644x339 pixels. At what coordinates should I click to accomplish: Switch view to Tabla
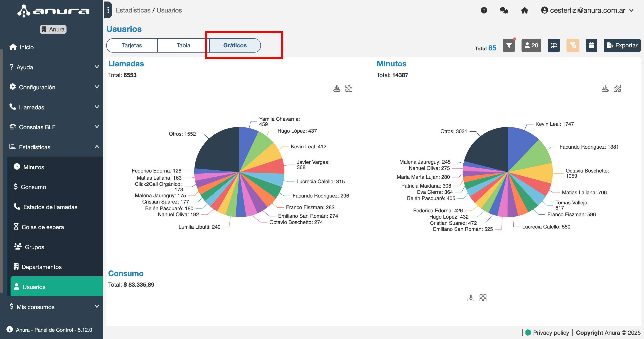[x=183, y=45]
